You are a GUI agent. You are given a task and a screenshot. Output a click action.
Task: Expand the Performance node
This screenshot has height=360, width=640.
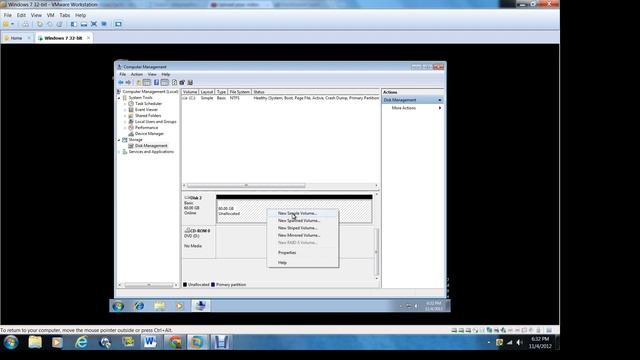(x=125, y=128)
